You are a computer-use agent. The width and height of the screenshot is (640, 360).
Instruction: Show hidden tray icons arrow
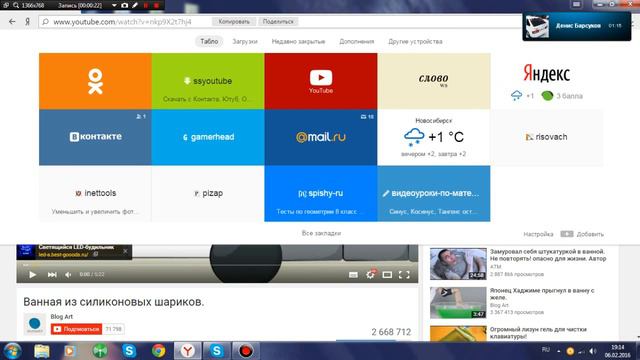click(x=558, y=351)
